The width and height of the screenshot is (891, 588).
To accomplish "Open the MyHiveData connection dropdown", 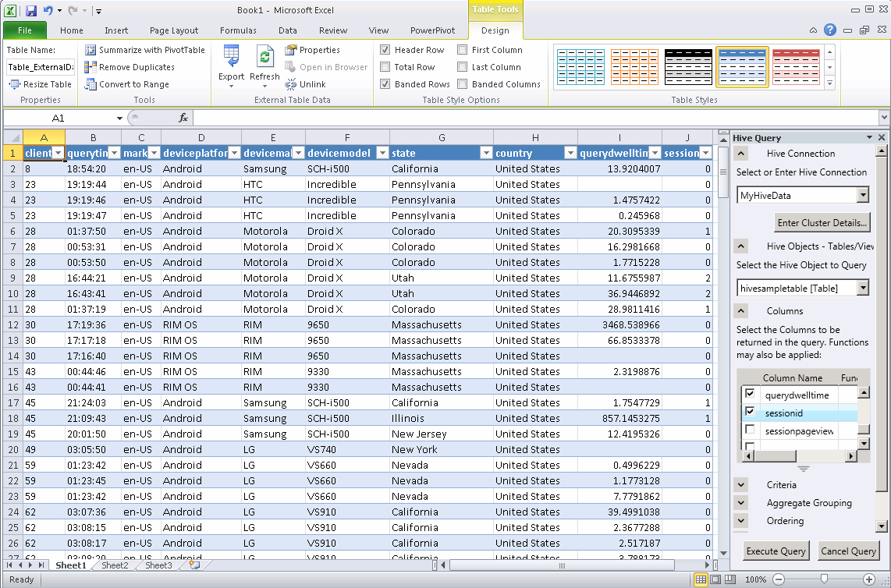I will [862, 195].
